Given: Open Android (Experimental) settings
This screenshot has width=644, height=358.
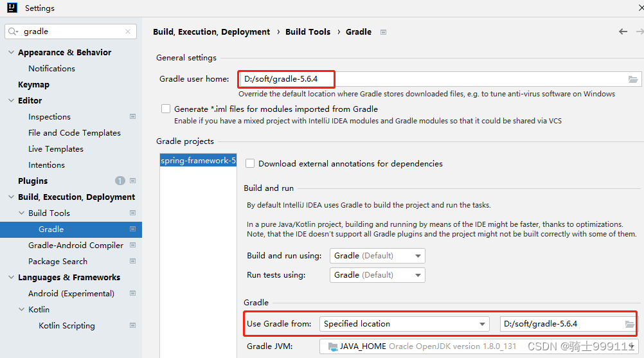Looking at the screenshot, I should [x=71, y=294].
